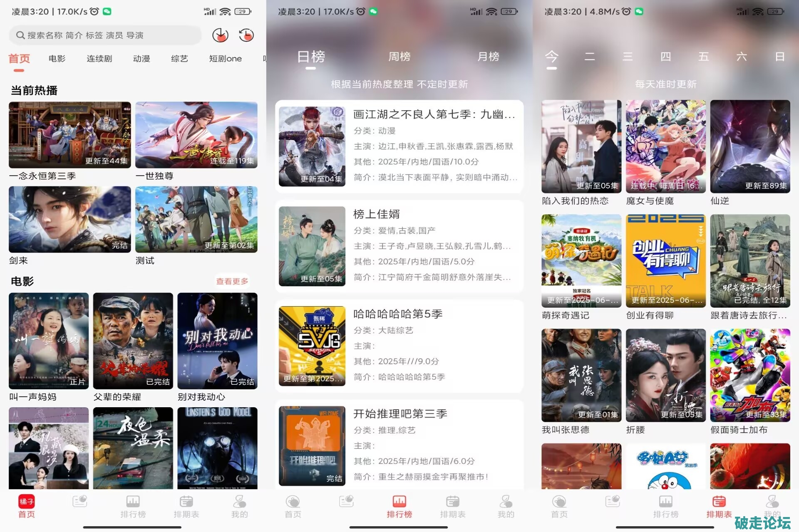Open watch history clock icon

click(x=246, y=35)
